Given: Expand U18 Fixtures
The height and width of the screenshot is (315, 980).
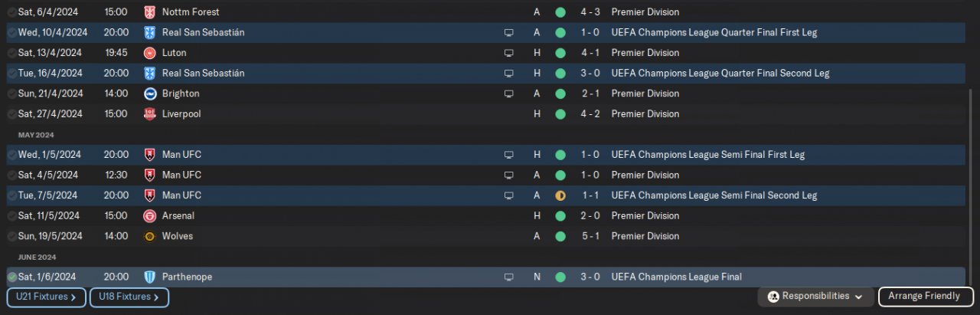Looking at the screenshot, I should [x=129, y=297].
